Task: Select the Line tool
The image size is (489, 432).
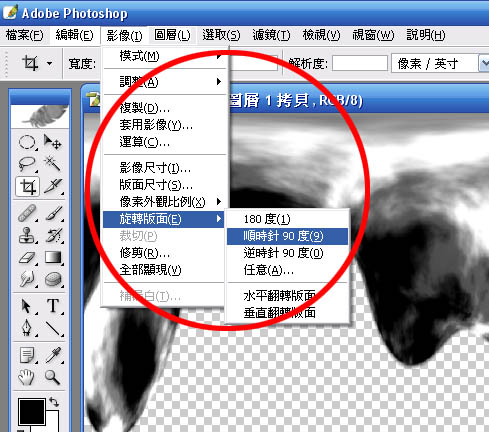Action: click(53, 328)
